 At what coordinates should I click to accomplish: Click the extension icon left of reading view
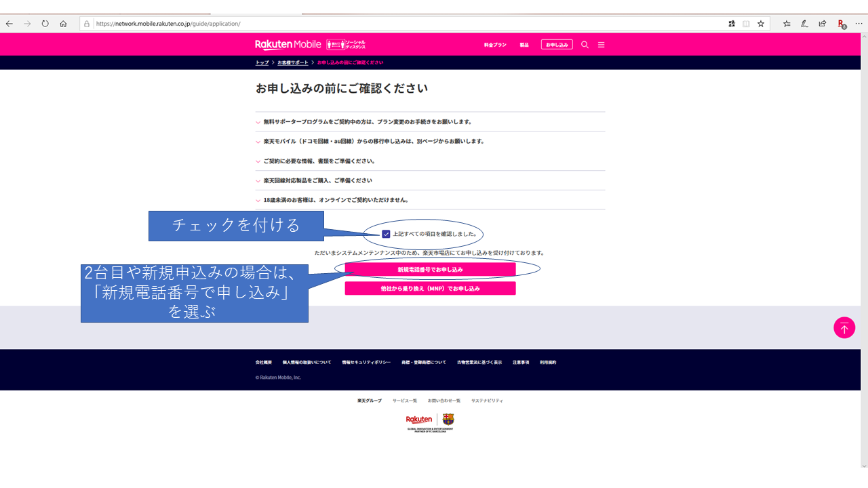coord(732,24)
